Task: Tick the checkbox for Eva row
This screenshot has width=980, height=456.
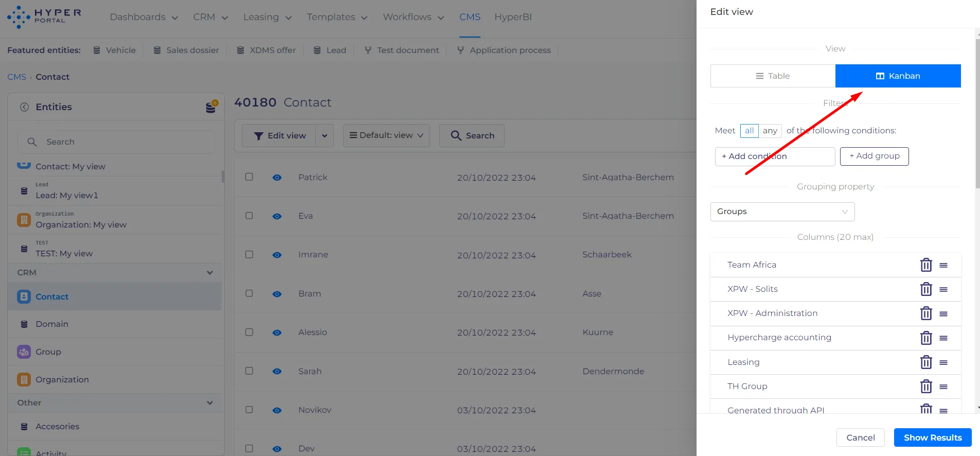Action: (x=249, y=216)
